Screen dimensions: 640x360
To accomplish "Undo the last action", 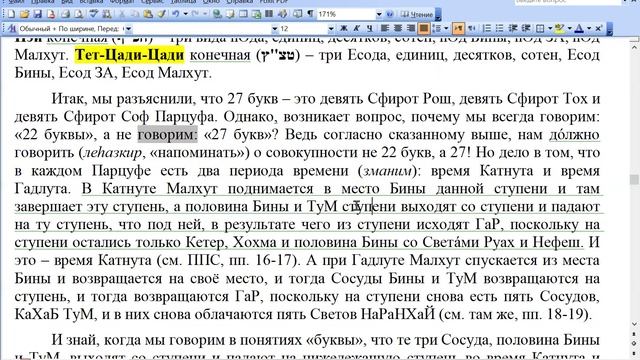I will click(x=176, y=14).
